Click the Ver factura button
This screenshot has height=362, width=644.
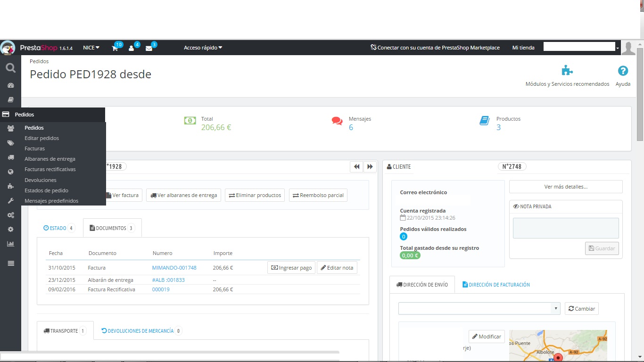pos(122,195)
